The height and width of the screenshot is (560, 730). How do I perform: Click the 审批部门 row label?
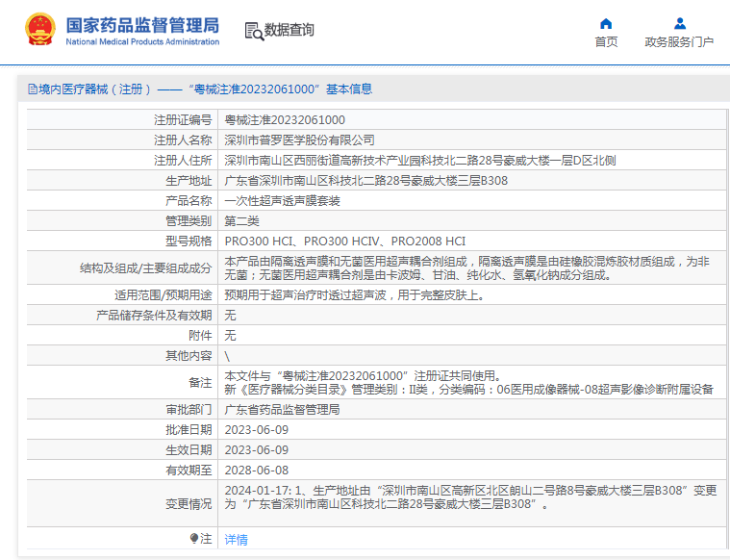189,410
